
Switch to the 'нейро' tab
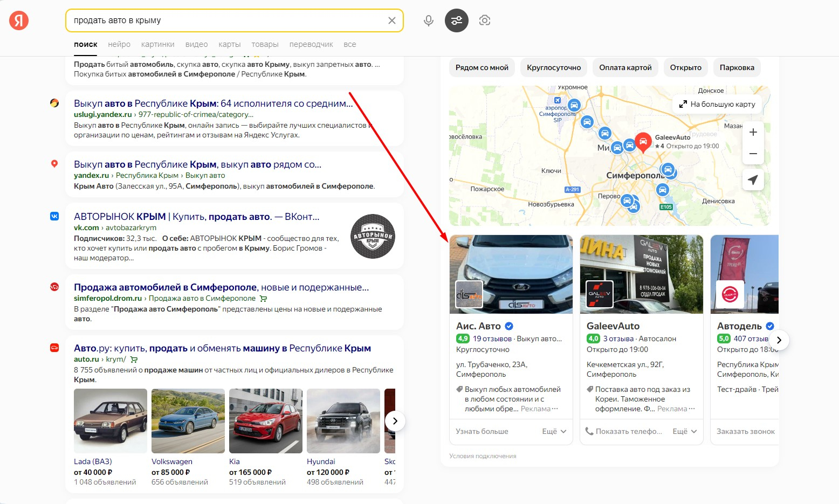119,44
